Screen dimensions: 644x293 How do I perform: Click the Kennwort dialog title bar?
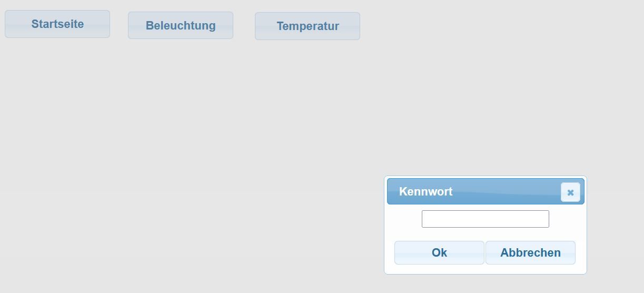coord(474,191)
